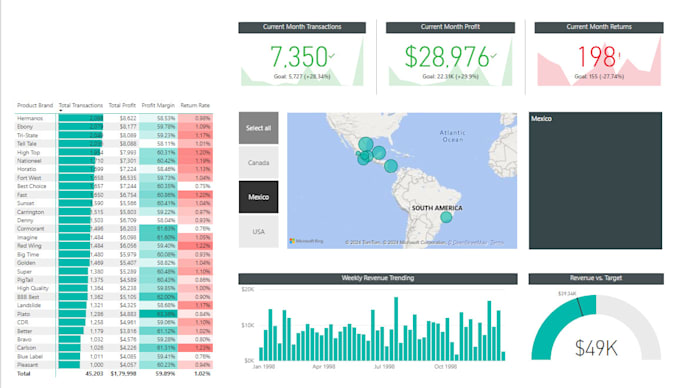This screenshot has height=388, width=680.
Task: Filter by USA
Action: click(258, 231)
